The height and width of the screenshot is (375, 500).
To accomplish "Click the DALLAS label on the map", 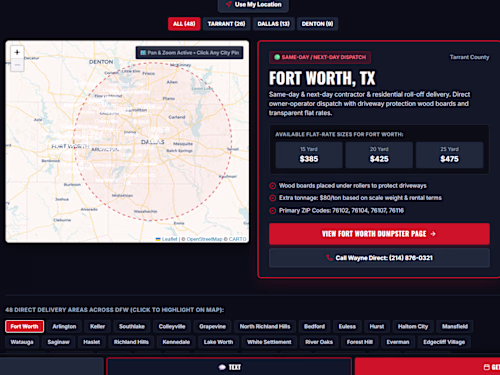I will coord(153,142).
